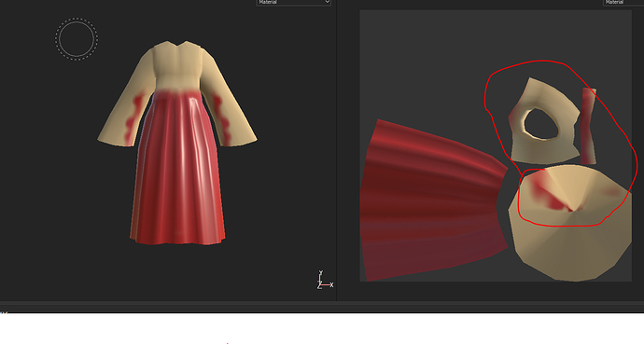Click the dropdown arrow of 3D viewport Material
Viewport: 644px width, 344px height.
pyautogui.click(x=327, y=2)
